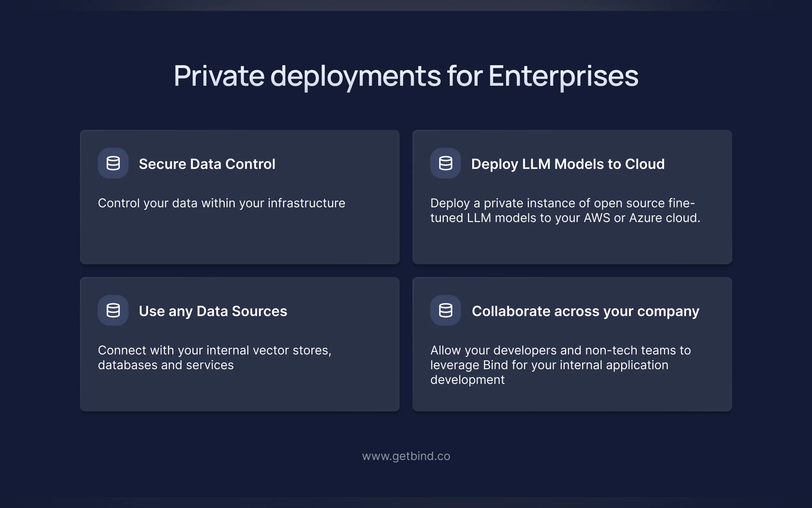Select the Deploy LLM Models to Cloud heading
812x508 pixels.
pos(568,164)
